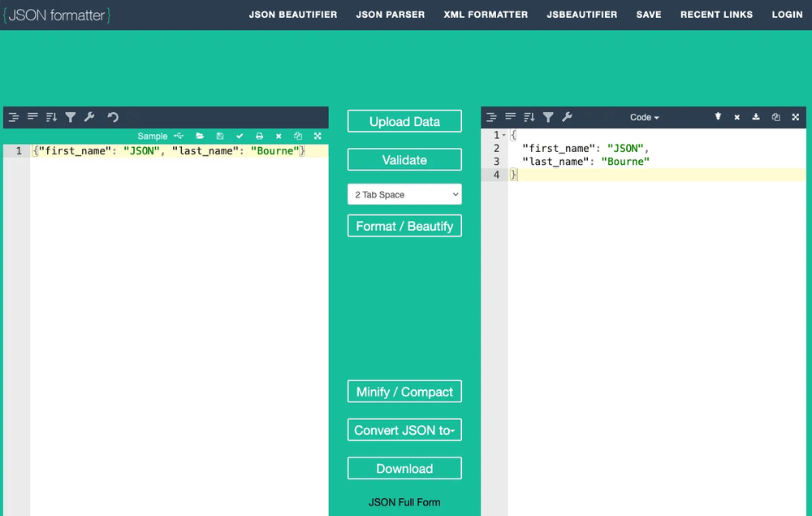Click the Minify / Compact button
This screenshot has height=516, width=812.
[x=404, y=392]
